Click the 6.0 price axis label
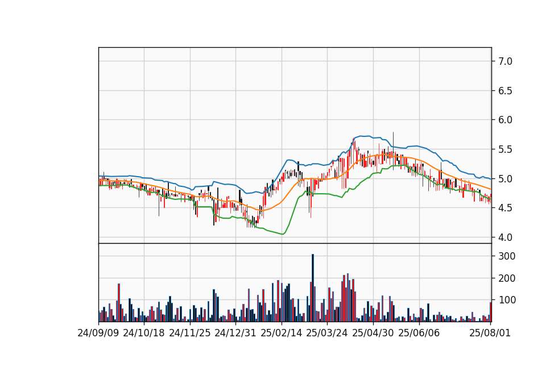 (505, 120)
